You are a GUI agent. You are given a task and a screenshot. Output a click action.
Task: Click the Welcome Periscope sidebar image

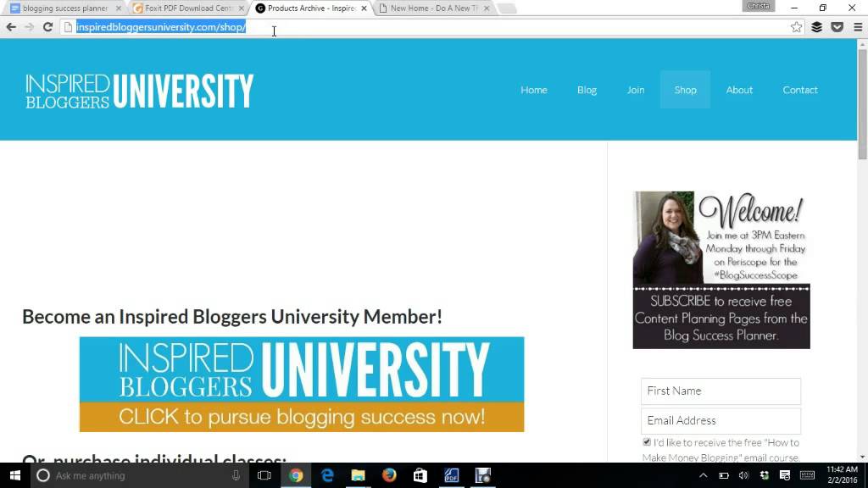[721, 270]
